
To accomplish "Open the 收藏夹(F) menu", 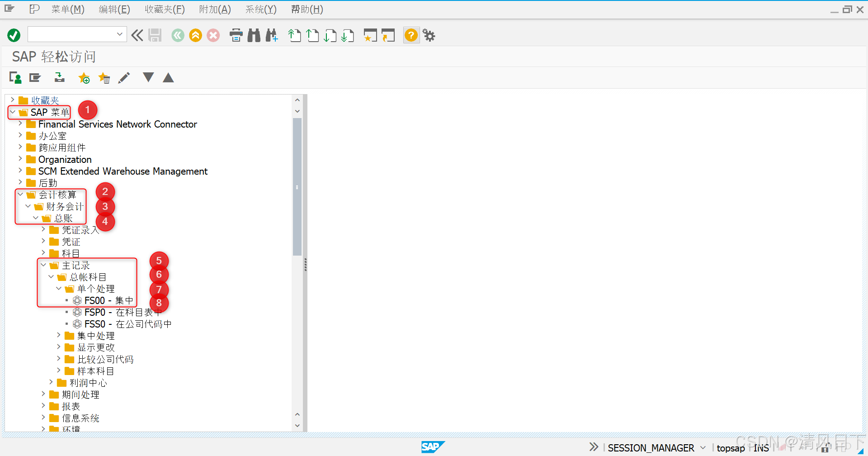I will tap(165, 9).
